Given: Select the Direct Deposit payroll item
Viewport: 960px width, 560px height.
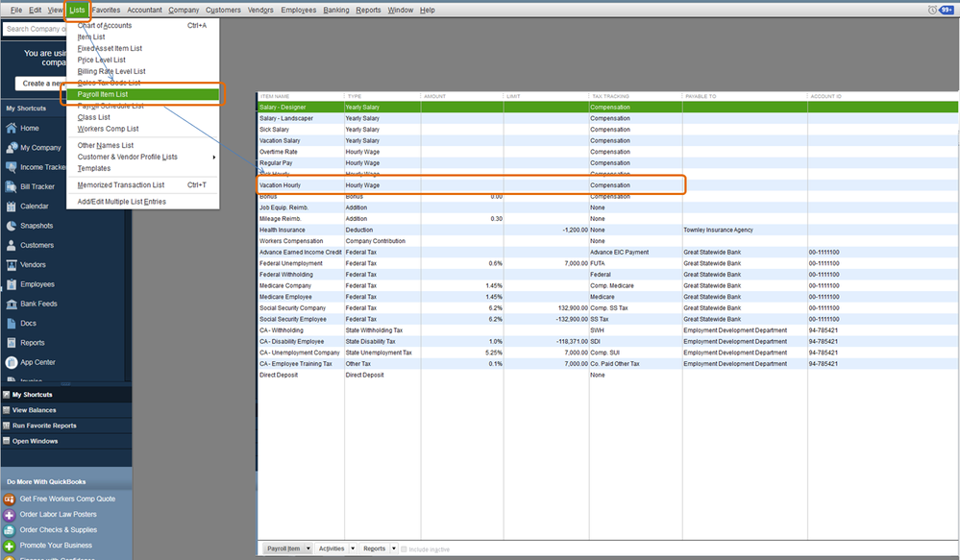Looking at the screenshot, I should coord(607,375).
